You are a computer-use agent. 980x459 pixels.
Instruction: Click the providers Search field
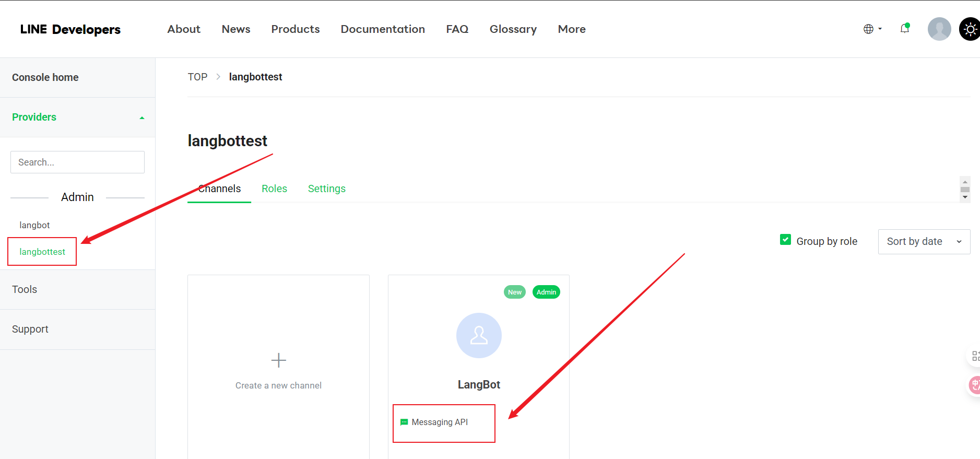tap(77, 162)
